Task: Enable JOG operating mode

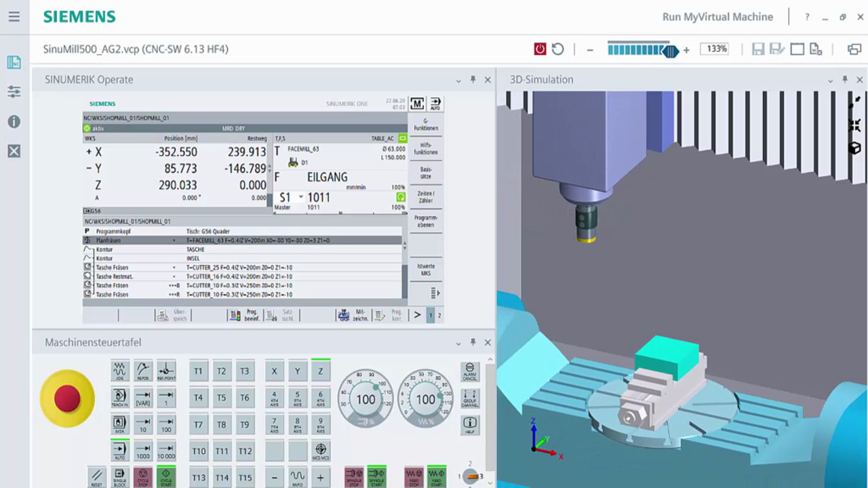Action: 120,371
